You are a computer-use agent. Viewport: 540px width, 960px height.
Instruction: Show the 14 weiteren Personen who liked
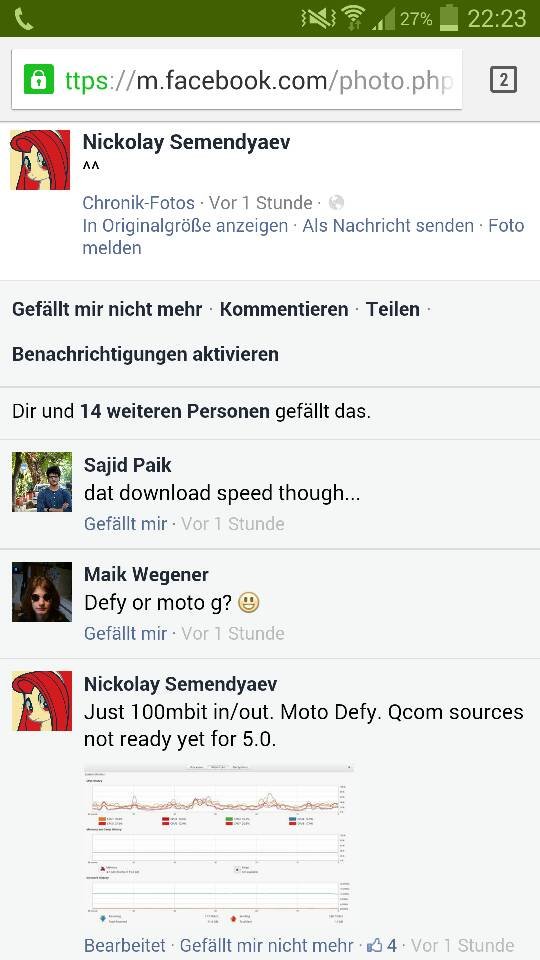pyautogui.click(x=174, y=411)
